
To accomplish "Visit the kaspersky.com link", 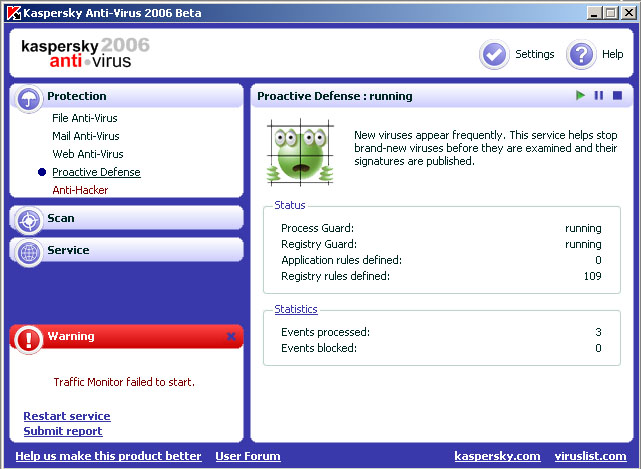I will [x=497, y=456].
